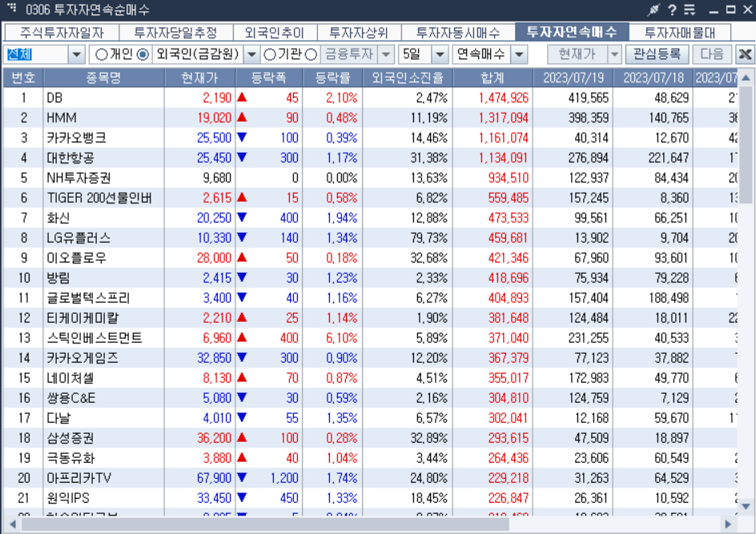Click the 67,900 price of 아프리카TV
Screen dimensions: 756x534
tap(214, 478)
